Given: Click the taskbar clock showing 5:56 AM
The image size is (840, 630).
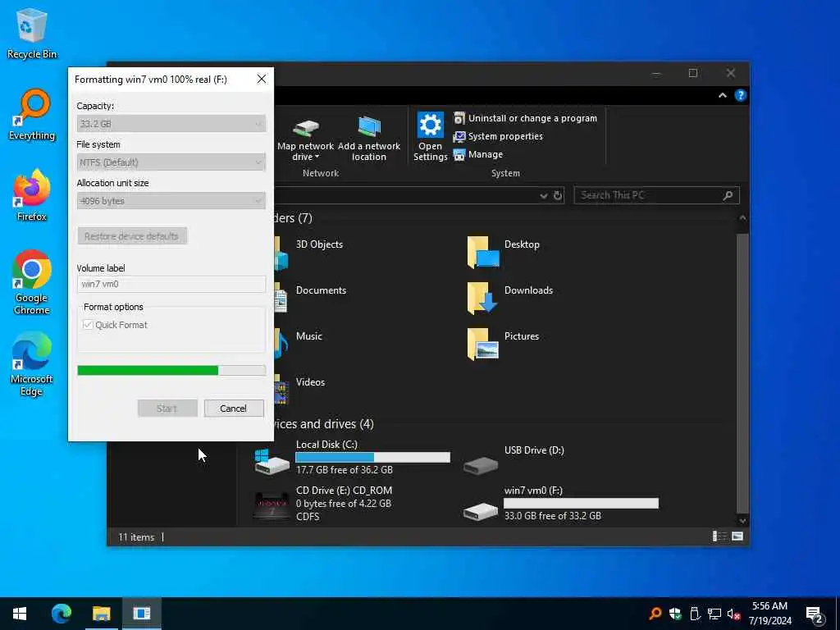Looking at the screenshot, I should (769, 614).
